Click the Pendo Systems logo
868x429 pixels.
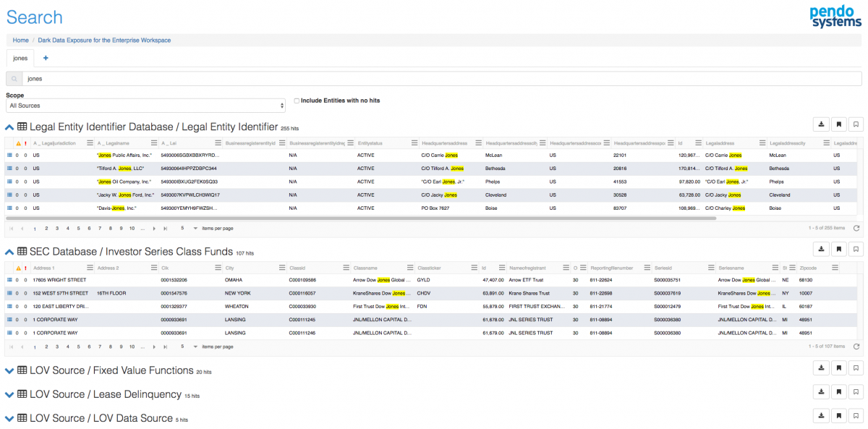[835, 17]
